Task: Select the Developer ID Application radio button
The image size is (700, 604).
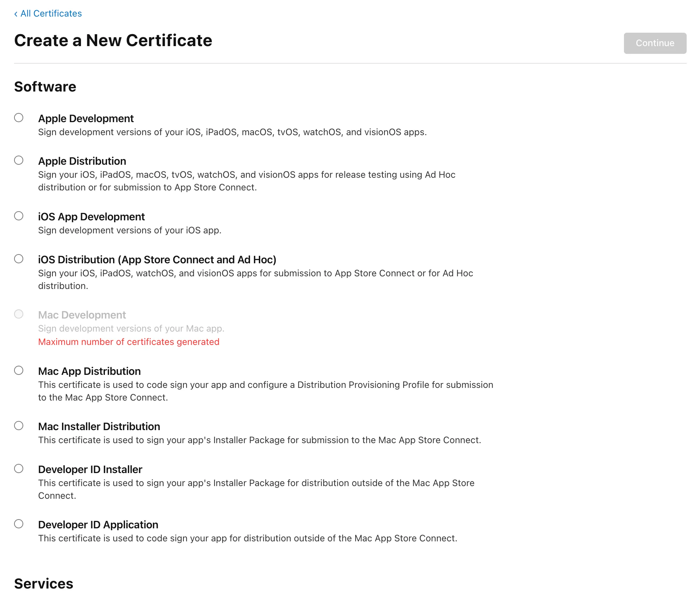Action: (x=19, y=524)
